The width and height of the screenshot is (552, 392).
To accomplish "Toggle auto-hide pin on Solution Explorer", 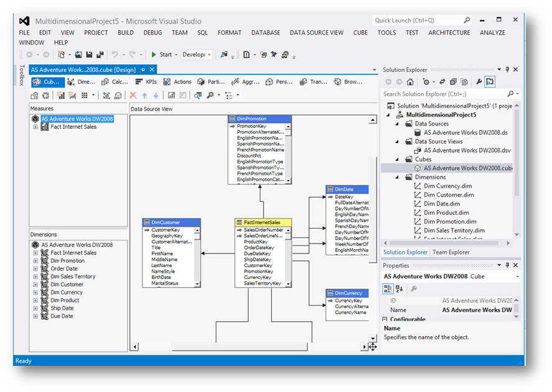I will point(507,70).
